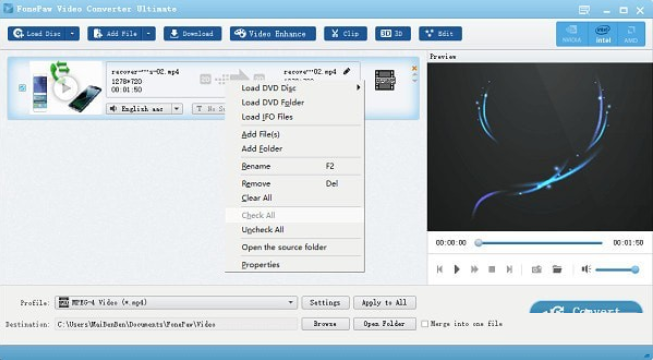The width and height of the screenshot is (653, 360).
Task: Click the Browse destination button
Action: pyautogui.click(x=325, y=324)
